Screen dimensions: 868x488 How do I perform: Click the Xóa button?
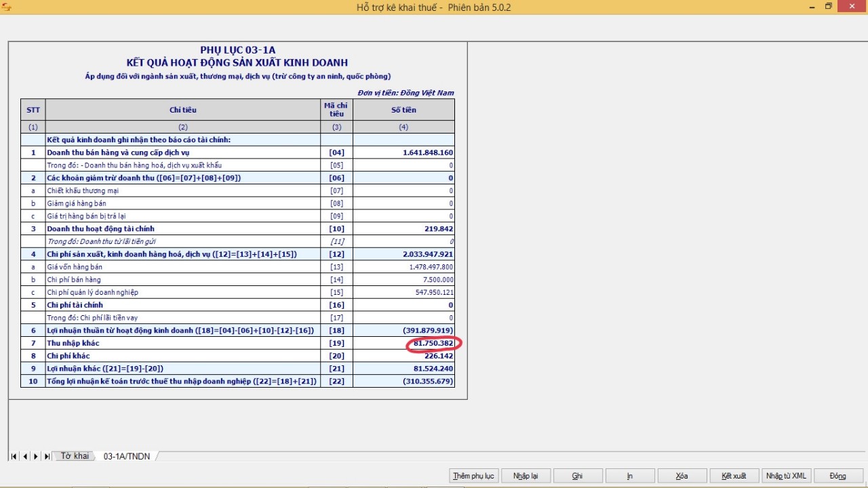(682, 476)
